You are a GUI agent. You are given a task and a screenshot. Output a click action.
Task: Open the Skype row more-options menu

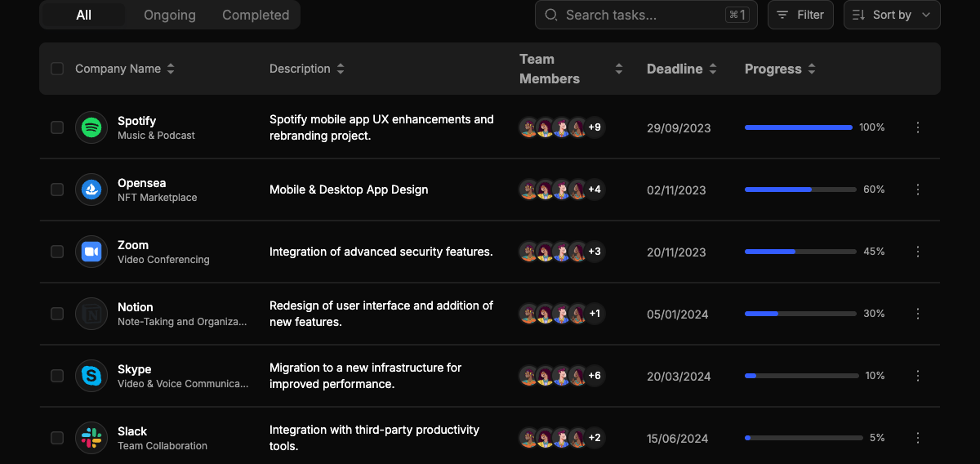pyautogui.click(x=918, y=376)
